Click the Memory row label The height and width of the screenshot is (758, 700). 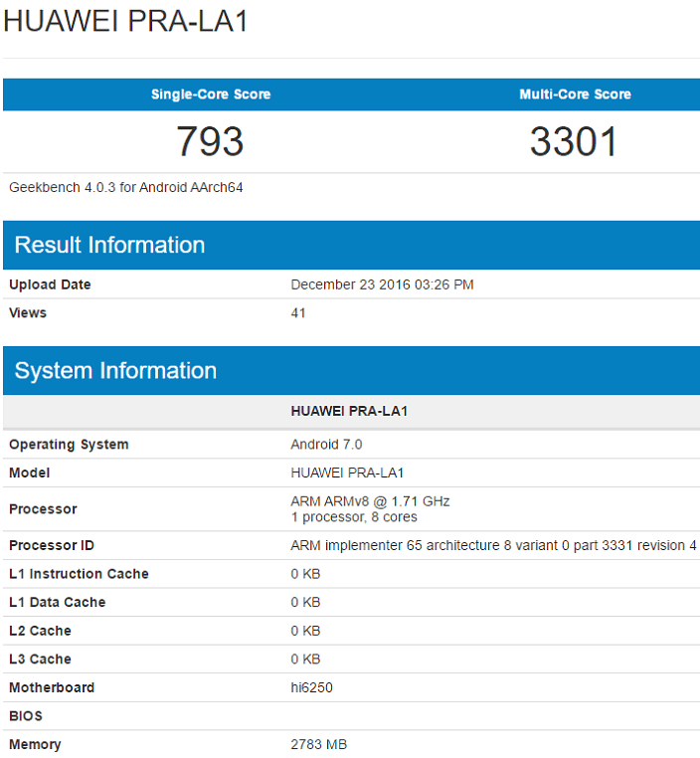click(35, 745)
